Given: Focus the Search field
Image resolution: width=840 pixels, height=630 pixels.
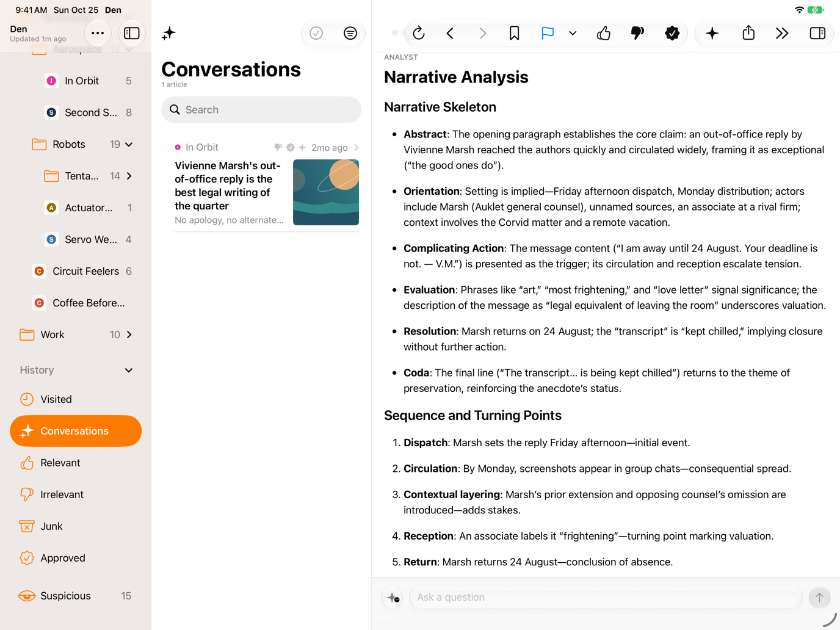Looking at the screenshot, I should pos(261,110).
